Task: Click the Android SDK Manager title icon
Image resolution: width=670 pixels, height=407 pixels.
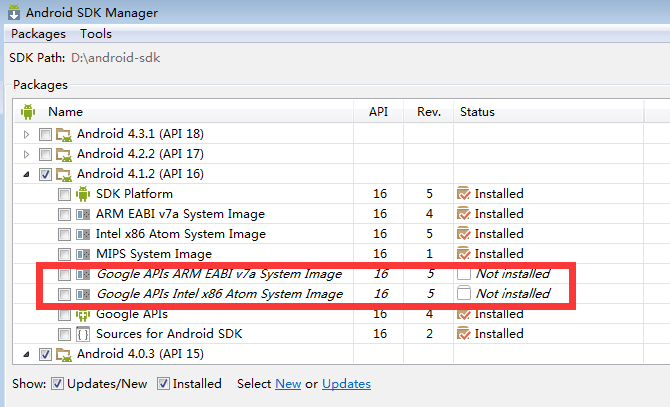Action: pos(14,12)
